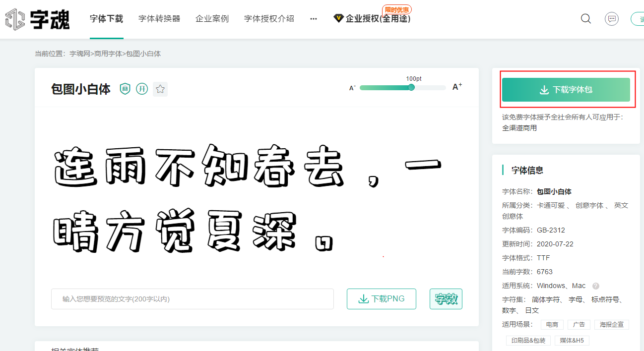Open the chat message bubble icon

tap(612, 19)
